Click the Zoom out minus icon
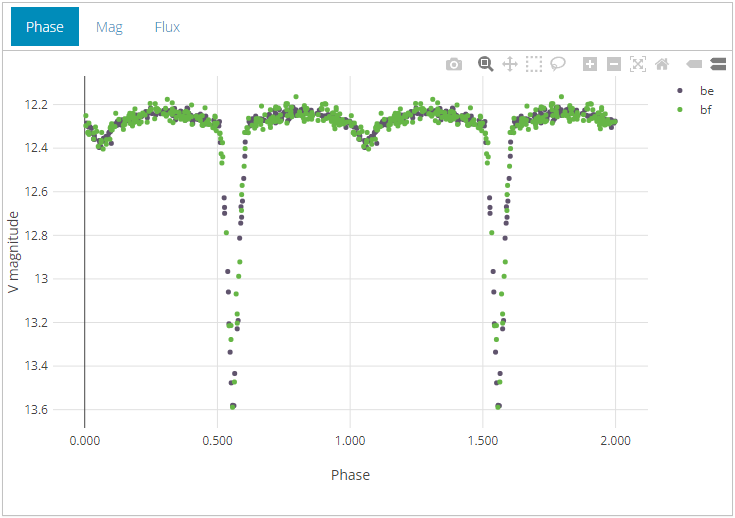This screenshot has height=518, width=735. click(x=614, y=64)
